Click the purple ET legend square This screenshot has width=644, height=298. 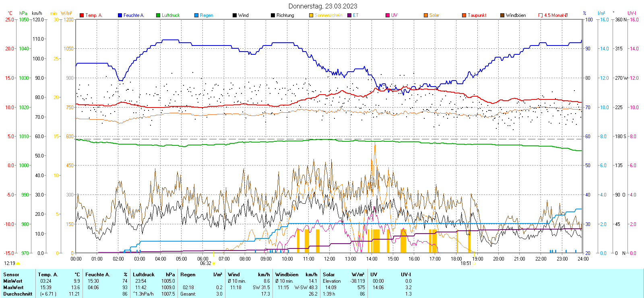pos(349,15)
